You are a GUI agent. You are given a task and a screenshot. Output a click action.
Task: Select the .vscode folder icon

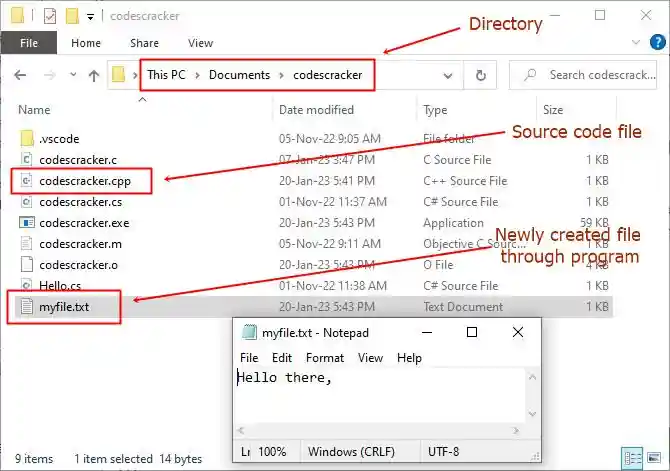(x=27, y=138)
